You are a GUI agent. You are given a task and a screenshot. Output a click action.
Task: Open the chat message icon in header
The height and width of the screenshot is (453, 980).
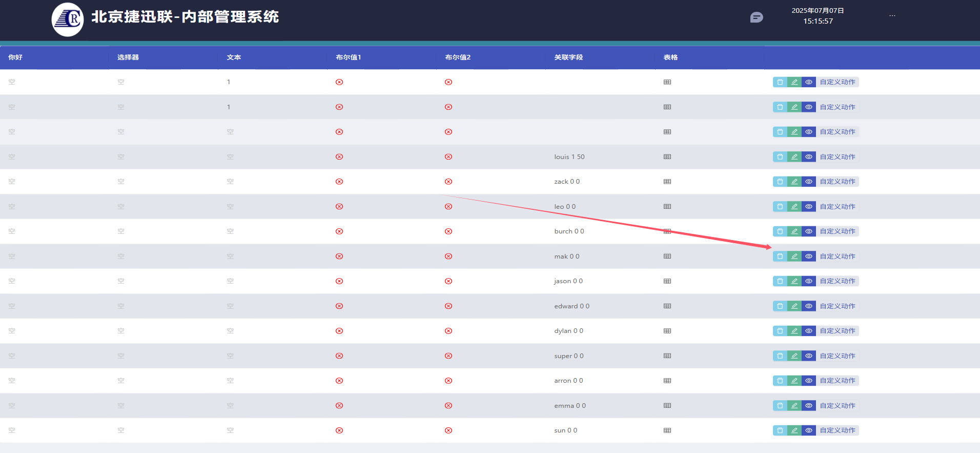click(x=757, y=17)
